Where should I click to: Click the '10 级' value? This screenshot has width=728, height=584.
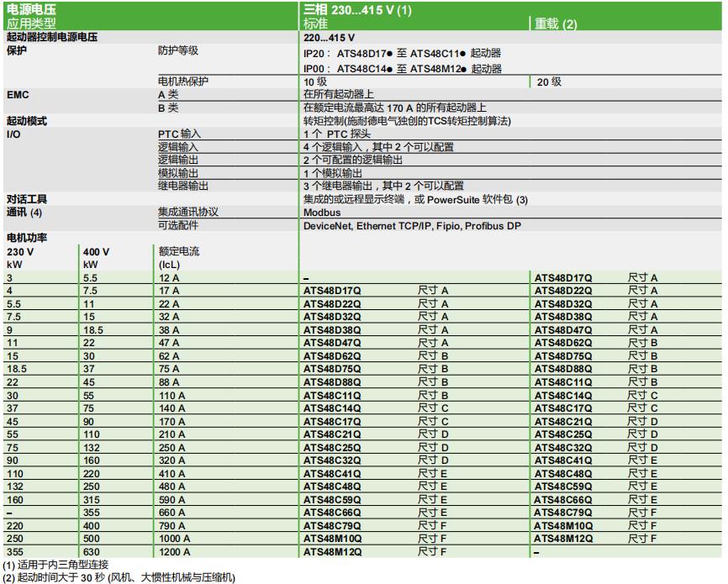pyautogui.click(x=315, y=82)
